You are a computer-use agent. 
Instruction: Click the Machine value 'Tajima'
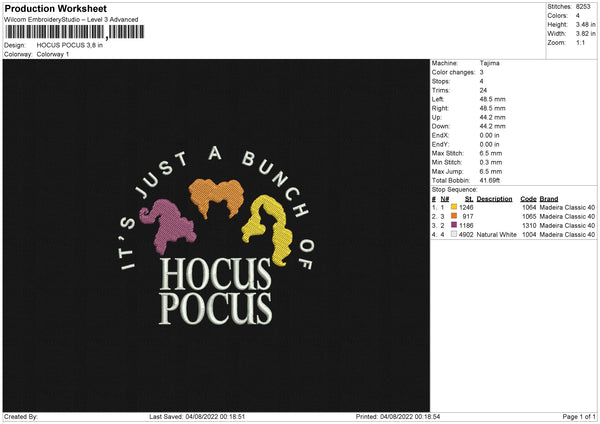pyautogui.click(x=489, y=63)
